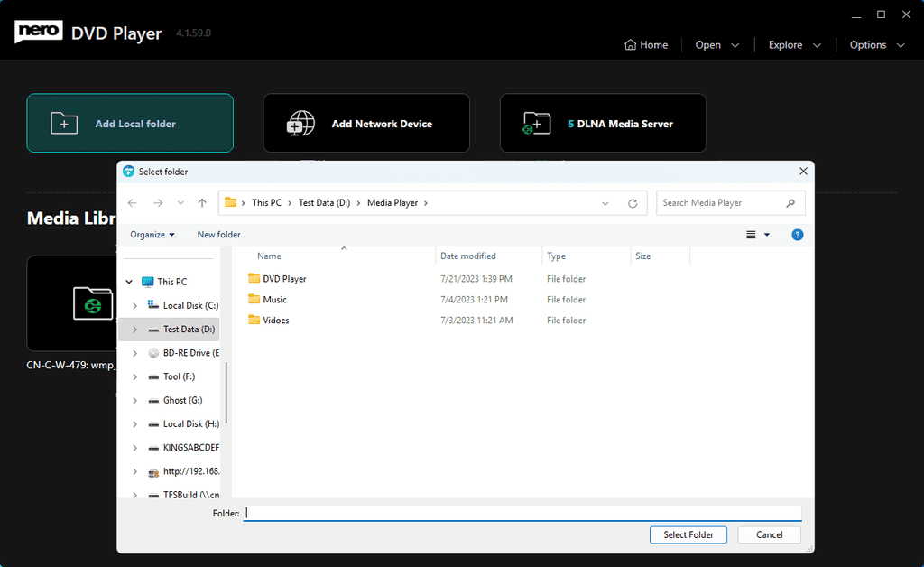Click inside the Folder name input field
This screenshot has height=567, width=924.
523,512
